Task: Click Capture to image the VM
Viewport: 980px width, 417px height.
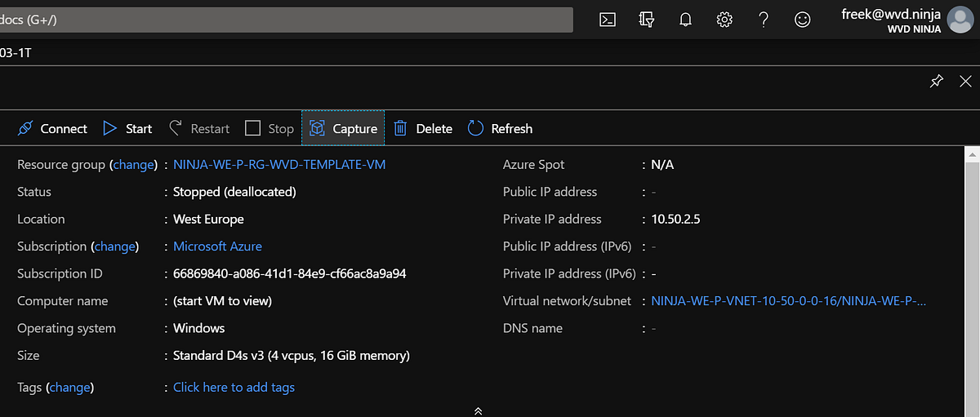Action: [x=343, y=129]
